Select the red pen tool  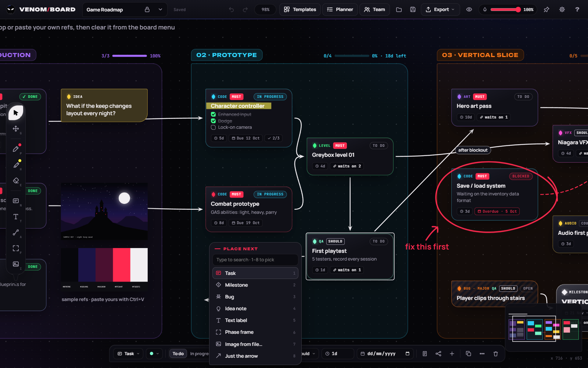coord(16,149)
